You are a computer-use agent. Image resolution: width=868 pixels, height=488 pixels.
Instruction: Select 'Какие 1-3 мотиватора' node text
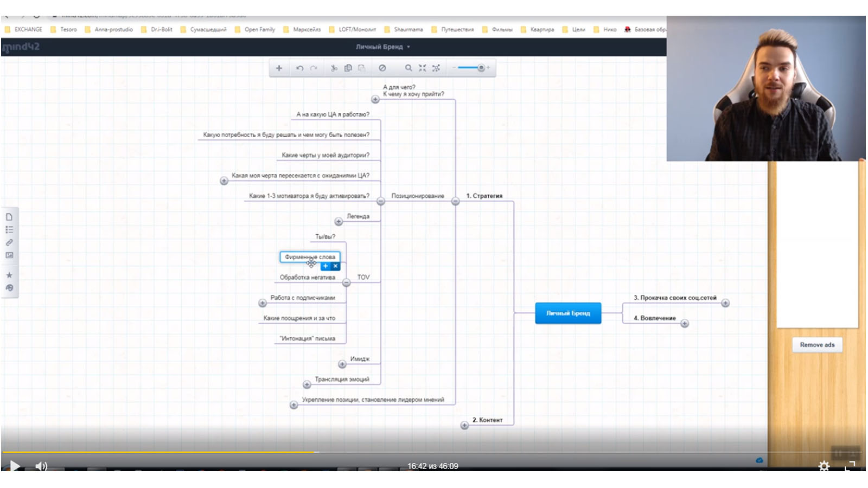coord(309,196)
